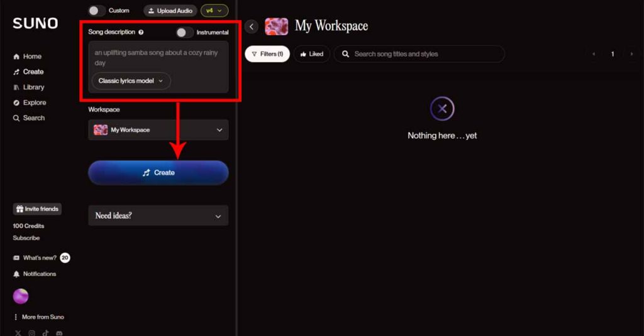Click the My Workspace cover thumbnail

[277, 26]
